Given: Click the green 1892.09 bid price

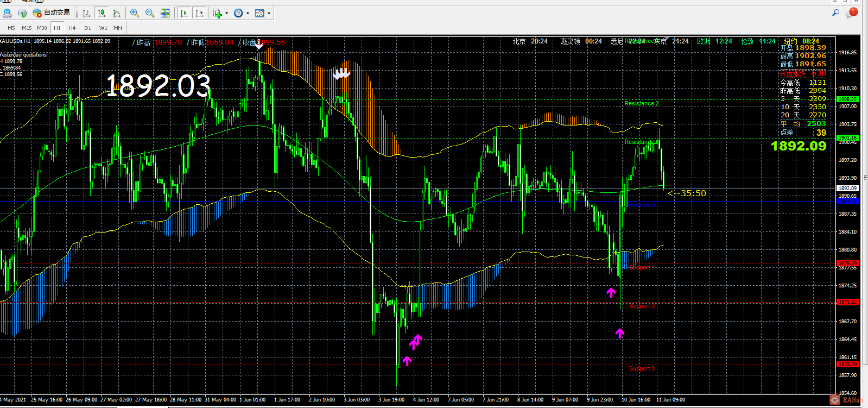Looking at the screenshot, I should (799, 146).
